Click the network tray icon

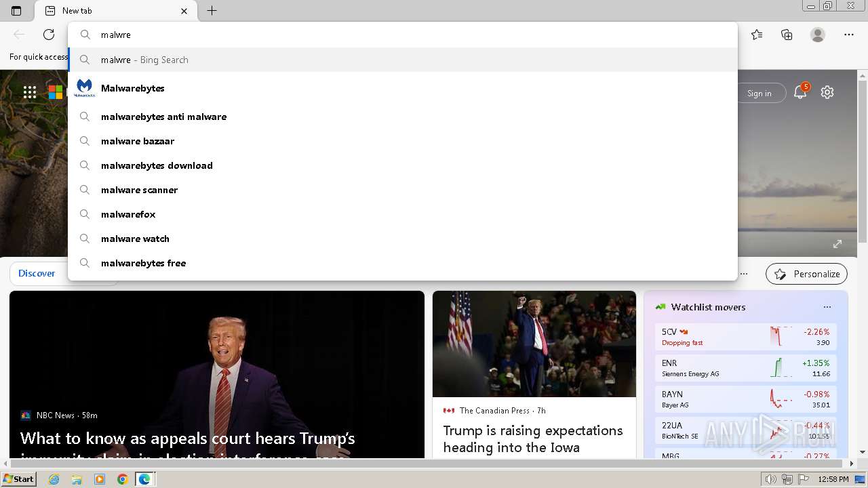click(787, 479)
